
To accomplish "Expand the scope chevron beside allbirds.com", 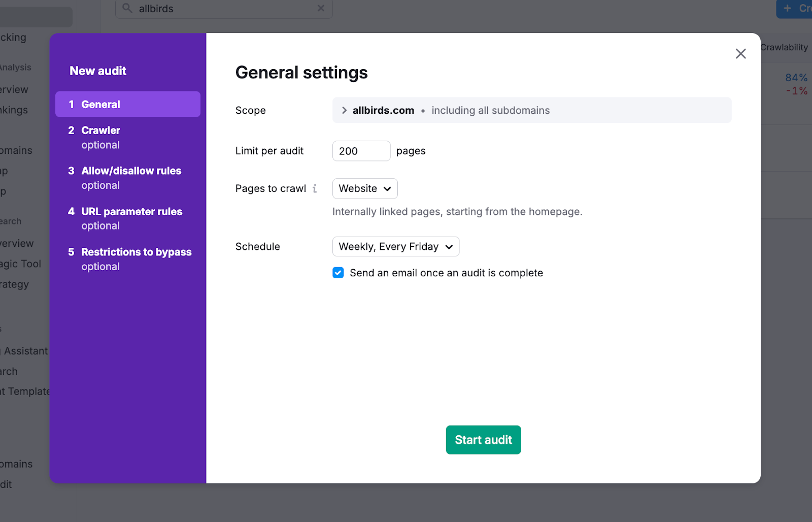I will tap(345, 110).
